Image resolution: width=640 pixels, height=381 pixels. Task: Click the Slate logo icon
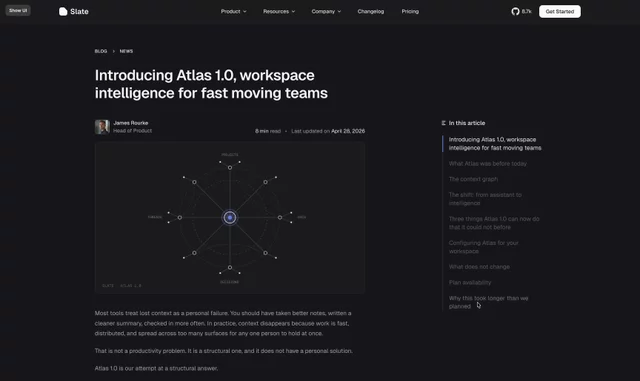63,11
